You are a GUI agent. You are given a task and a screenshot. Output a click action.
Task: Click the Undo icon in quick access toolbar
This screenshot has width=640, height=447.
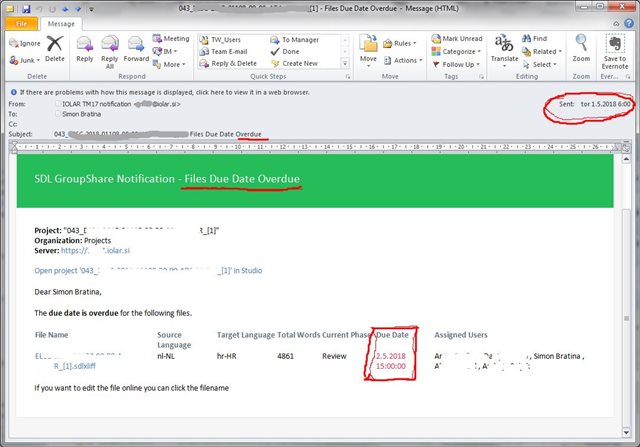[40, 9]
